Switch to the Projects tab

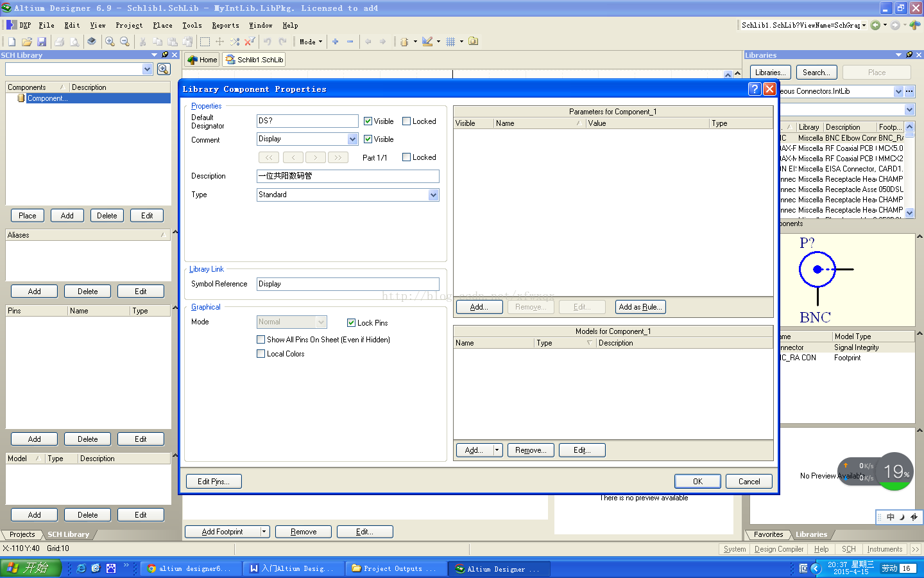click(x=22, y=534)
